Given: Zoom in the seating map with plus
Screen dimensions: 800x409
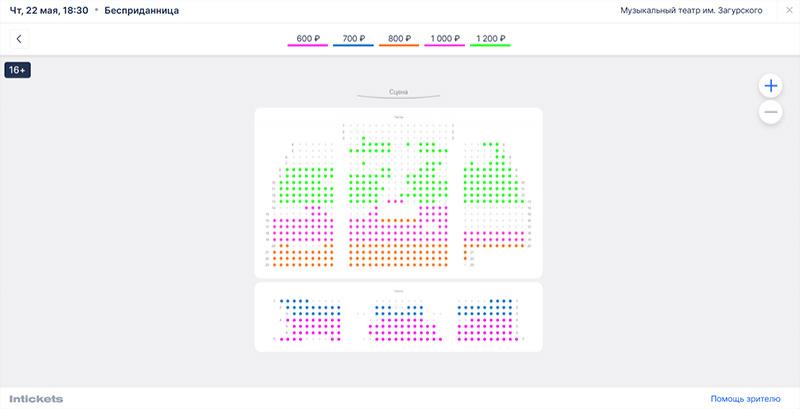Looking at the screenshot, I should point(770,86).
